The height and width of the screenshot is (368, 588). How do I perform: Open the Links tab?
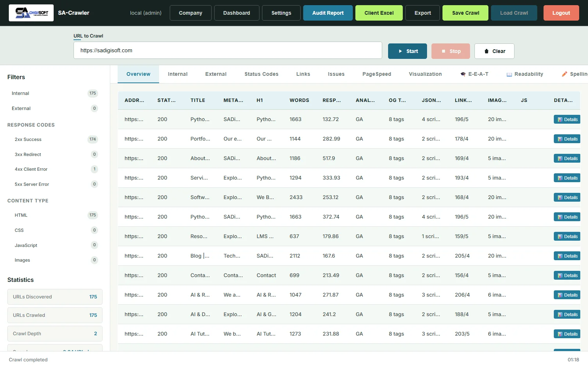pos(303,74)
